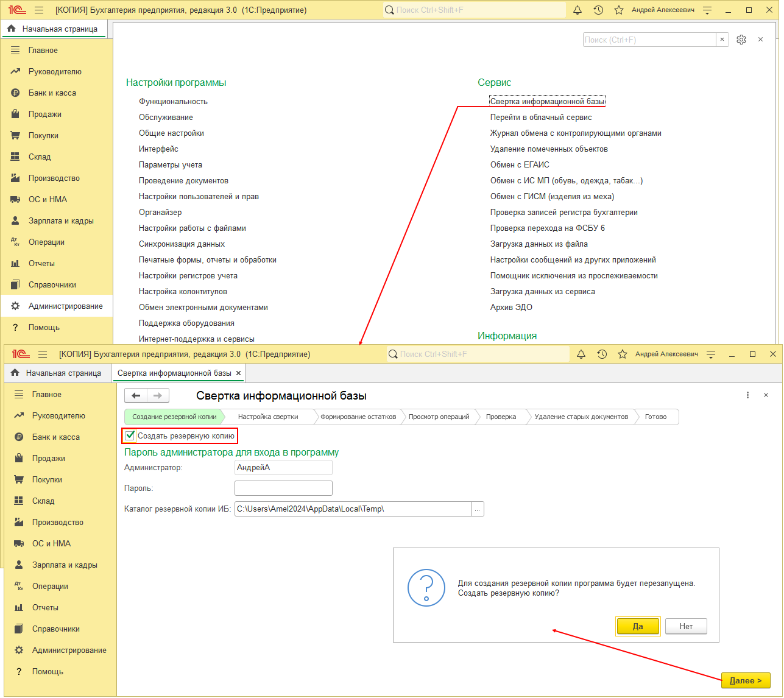Open Обслуживание settings link
The width and height of the screenshot is (784, 698).
click(x=166, y=118)
